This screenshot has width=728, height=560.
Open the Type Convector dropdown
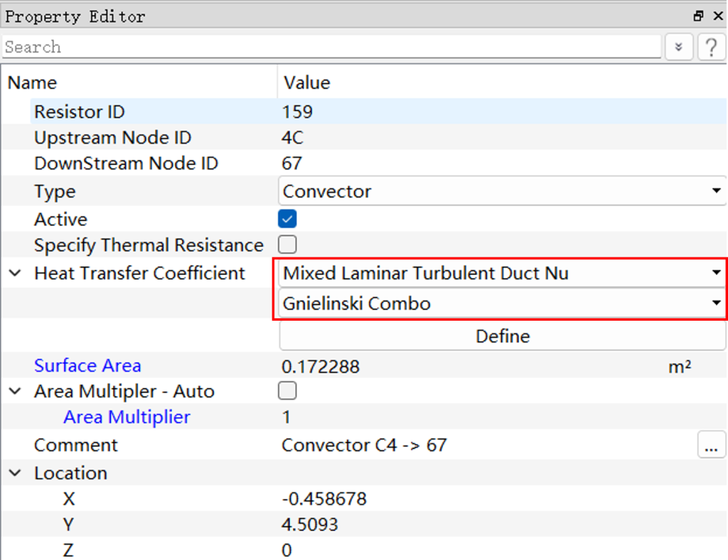[502, 191]
